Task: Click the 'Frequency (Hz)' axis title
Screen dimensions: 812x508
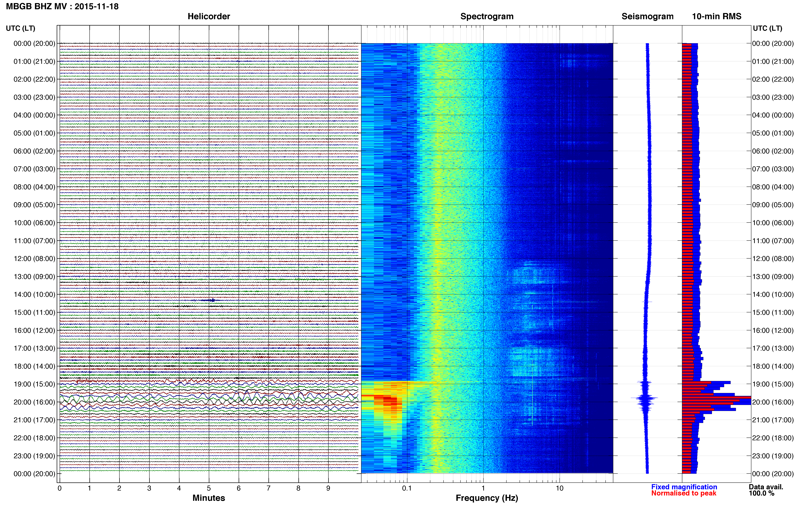Action: pos(487,498)
